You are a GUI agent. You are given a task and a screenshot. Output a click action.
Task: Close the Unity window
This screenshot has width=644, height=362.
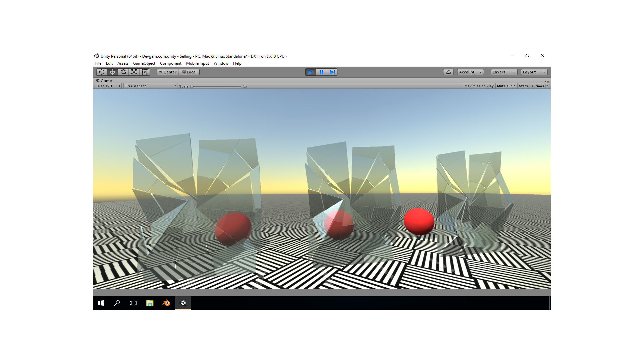543,56
